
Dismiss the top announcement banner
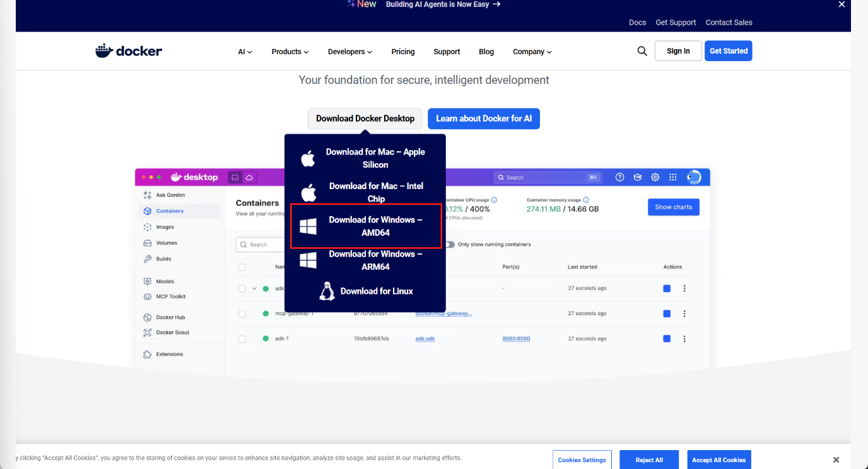point(842,4)
